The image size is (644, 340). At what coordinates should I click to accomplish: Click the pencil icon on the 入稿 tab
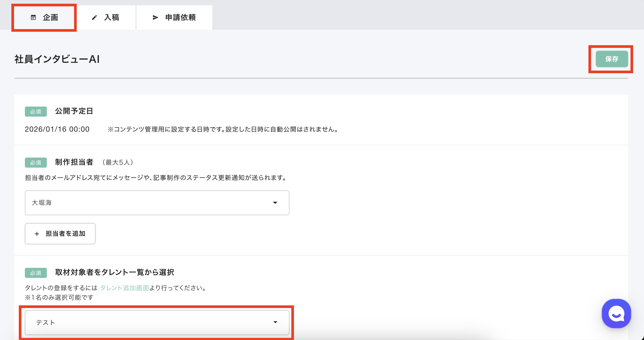pyautogui.click(x=94, y=17)
